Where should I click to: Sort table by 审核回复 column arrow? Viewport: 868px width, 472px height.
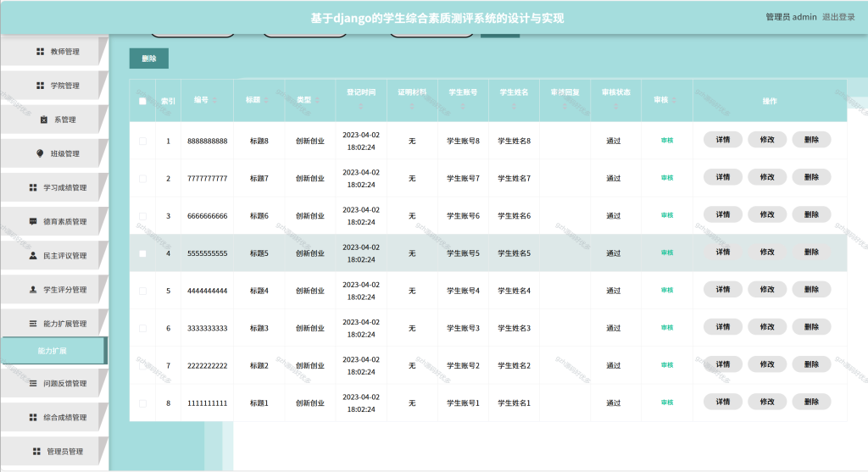(x=565, y=106)
